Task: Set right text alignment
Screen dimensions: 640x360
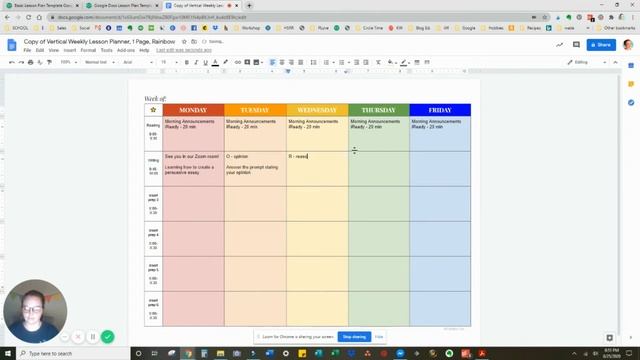Action: tap(291, 62)
